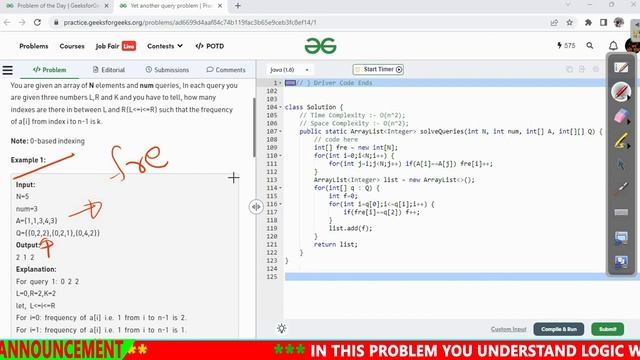Select the red pen annotation tool
This screenshot has width=640, height=360.
621,91
